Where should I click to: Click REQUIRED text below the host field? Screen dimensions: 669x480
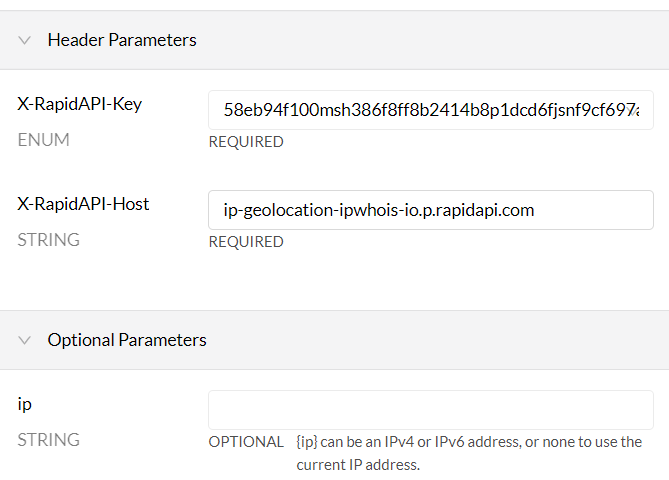246,242
